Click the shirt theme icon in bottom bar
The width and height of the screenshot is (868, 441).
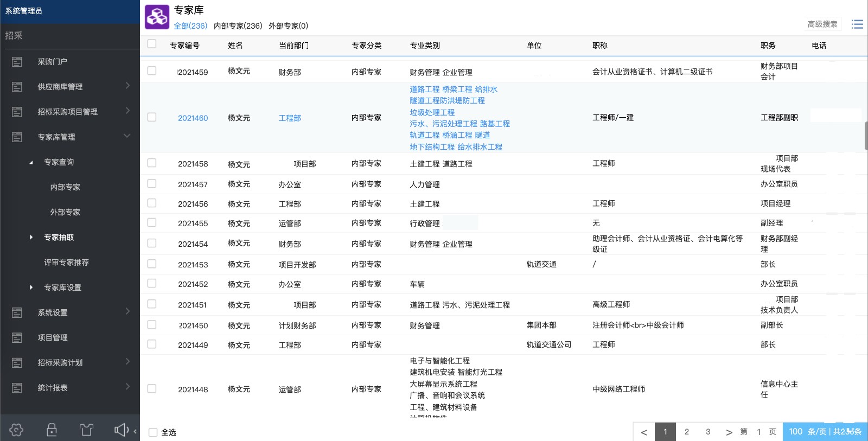tap(86, 430)
